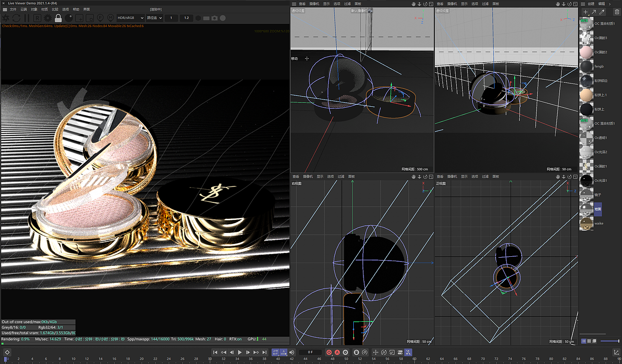Toggle rotation keyframe recording icon

pyautogui.click(x=384, y=352)
